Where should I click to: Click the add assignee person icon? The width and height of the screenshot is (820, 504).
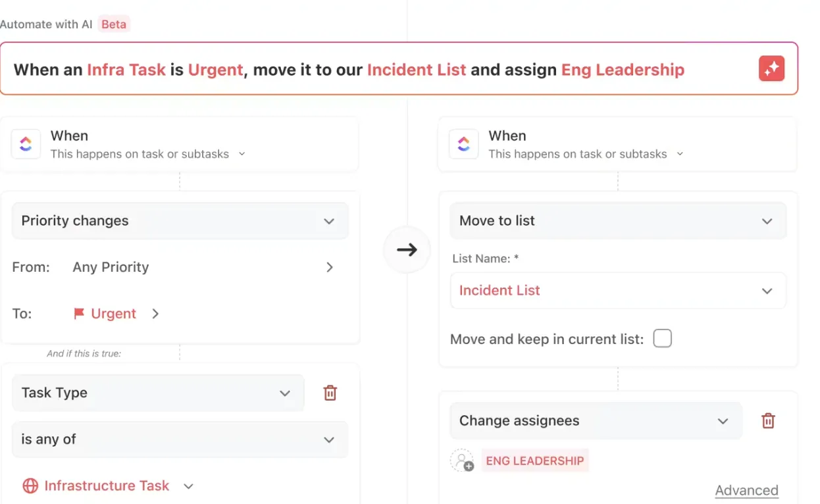[x=462, y=461]
